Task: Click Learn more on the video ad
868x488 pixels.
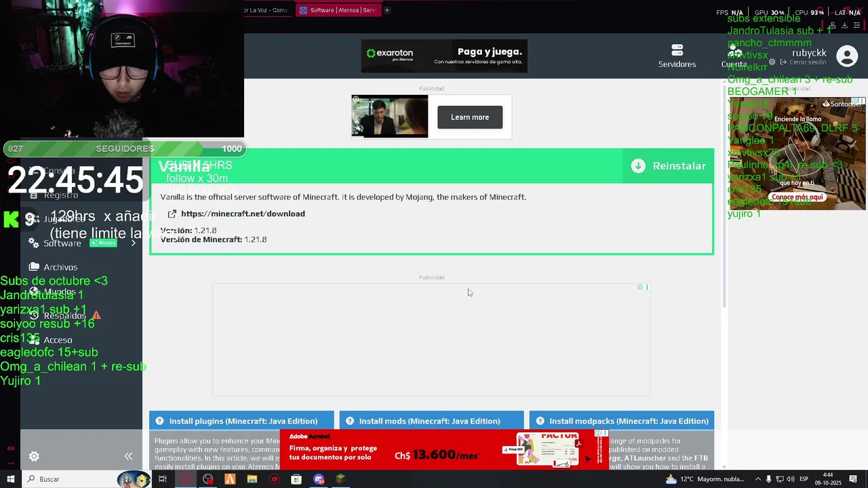Action: (470, 117)
